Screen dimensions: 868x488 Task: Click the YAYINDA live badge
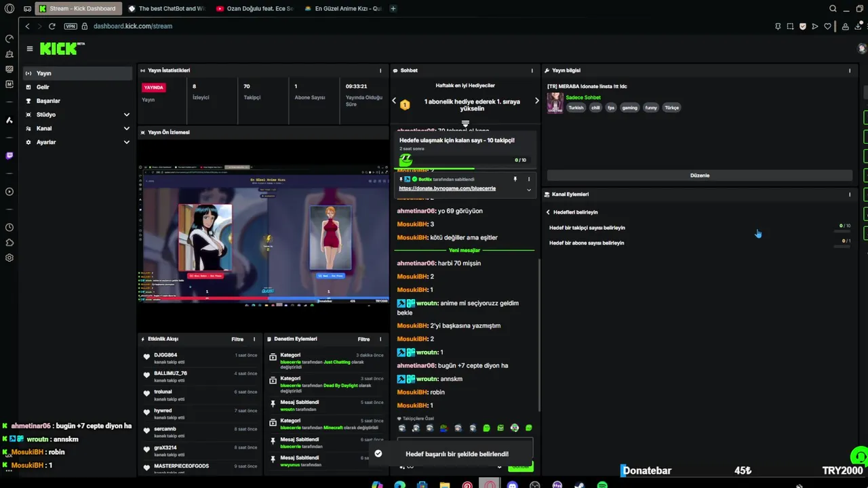(x=154, y=87)
